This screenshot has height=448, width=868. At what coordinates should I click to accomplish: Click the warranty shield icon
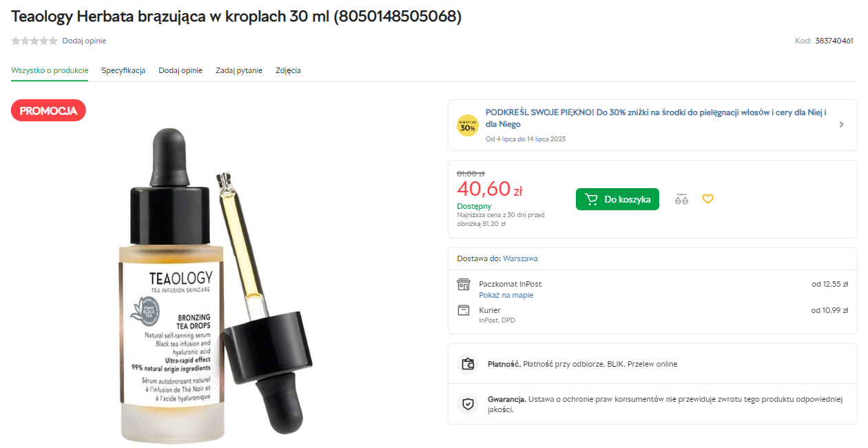click(x=468, y=404)
